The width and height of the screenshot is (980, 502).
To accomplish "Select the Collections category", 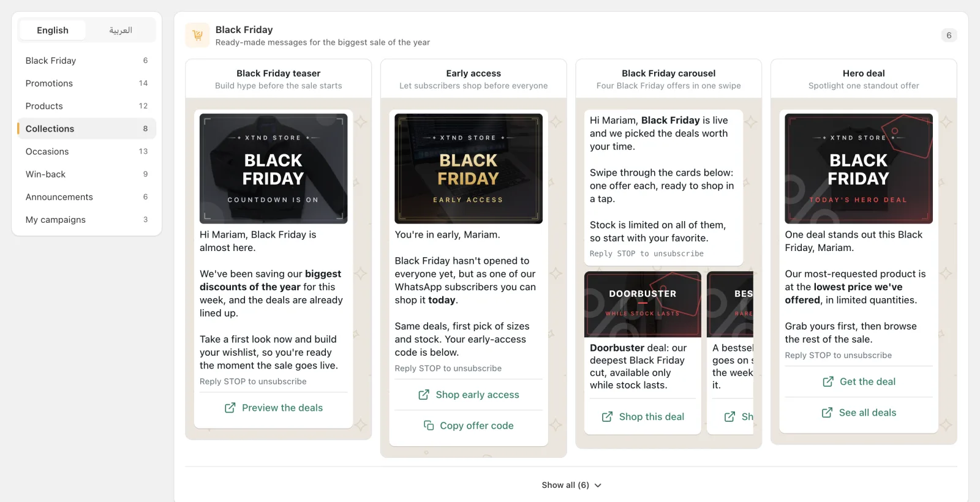I will coord(86,129).
